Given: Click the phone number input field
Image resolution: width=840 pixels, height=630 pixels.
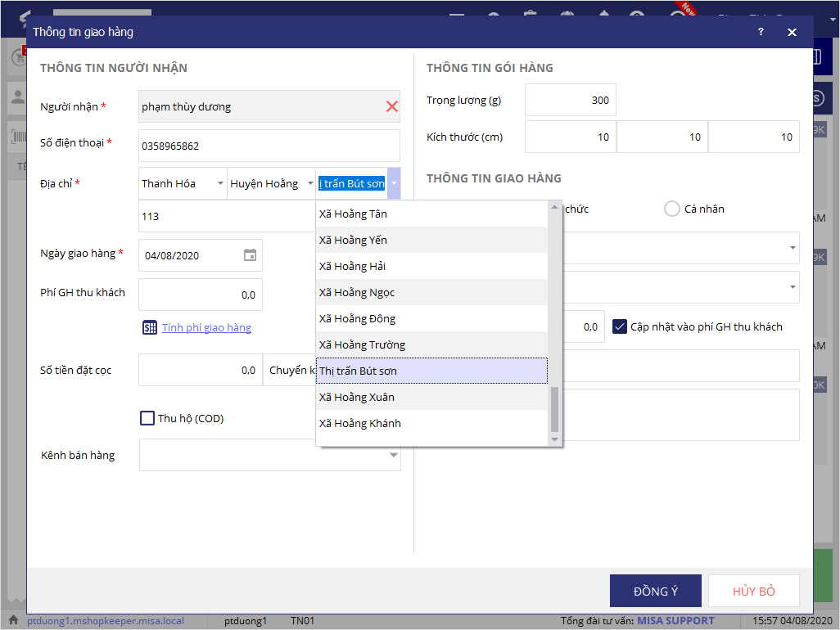Looking at the screenshot, I should click(269, 146).
